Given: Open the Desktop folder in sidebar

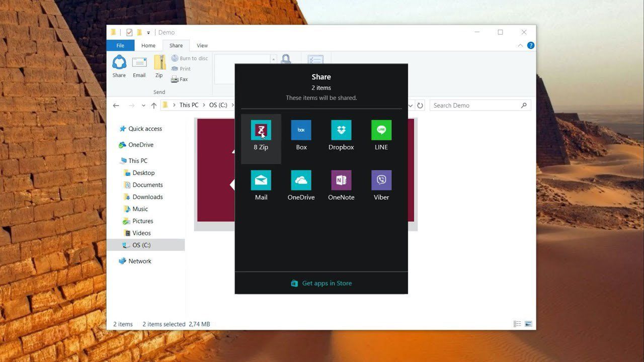Looking at the screenshot, I should [139, 173].
